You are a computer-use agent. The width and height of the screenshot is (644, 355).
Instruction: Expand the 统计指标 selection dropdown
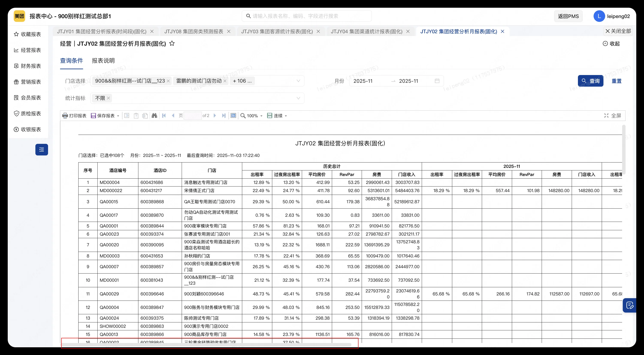coord(298,98)
